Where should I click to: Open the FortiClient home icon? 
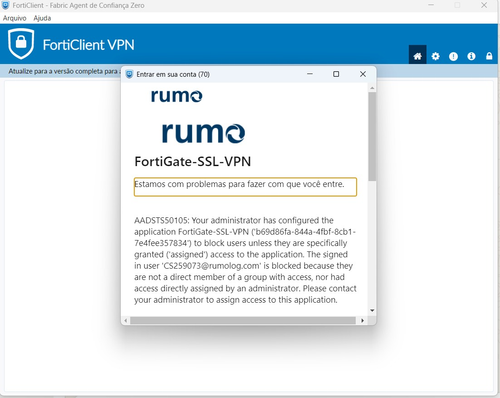point(417,56)
